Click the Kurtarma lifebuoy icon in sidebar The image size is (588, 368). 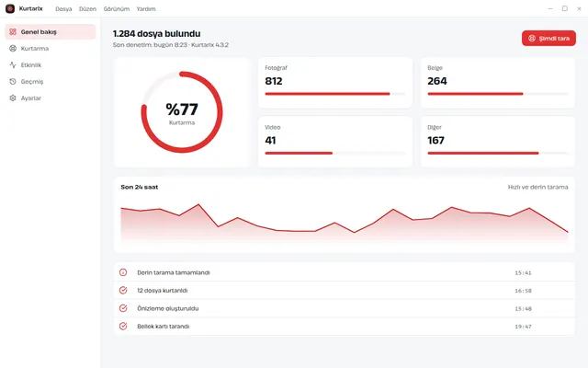[13, 49]
